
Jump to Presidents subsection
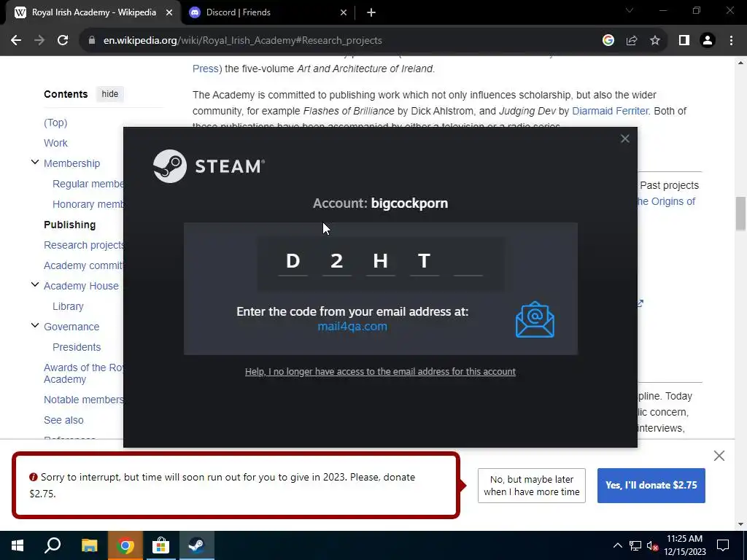(x=77, y=347)
